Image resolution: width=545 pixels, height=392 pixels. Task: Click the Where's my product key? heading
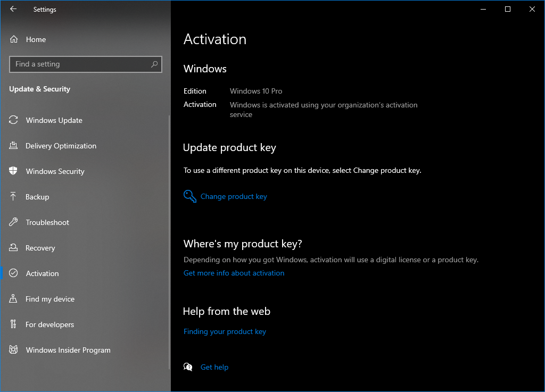[243, 244]
